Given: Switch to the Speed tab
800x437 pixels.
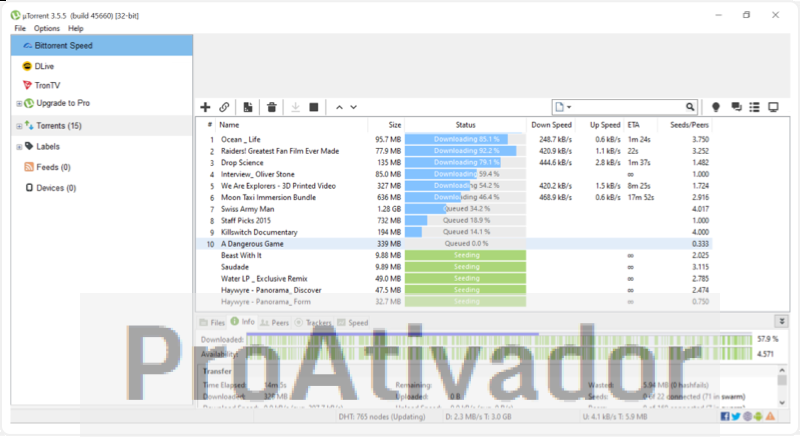Looking at the screenshot, I should [353, 322].
